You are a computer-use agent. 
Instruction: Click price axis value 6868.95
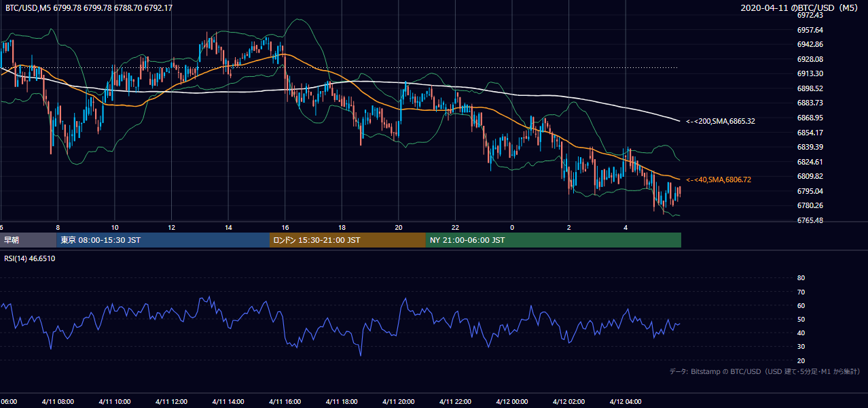[x=810, y=118]
